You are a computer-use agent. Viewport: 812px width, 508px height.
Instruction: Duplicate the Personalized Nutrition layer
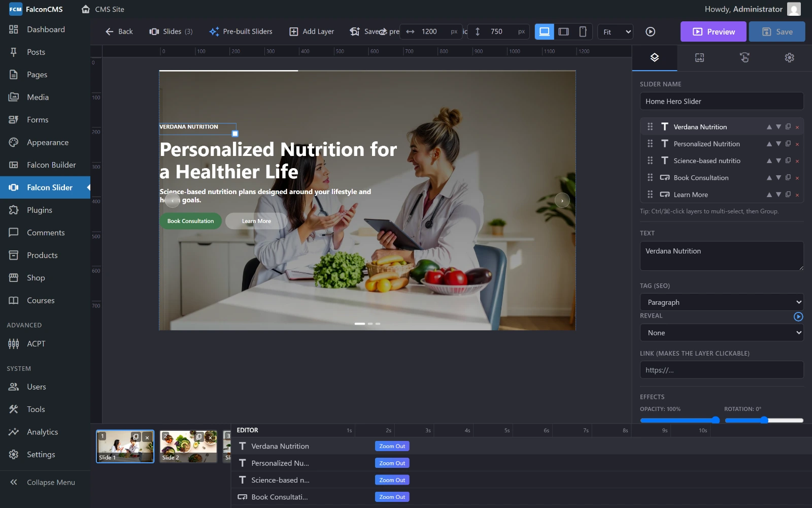click(788, 144)
